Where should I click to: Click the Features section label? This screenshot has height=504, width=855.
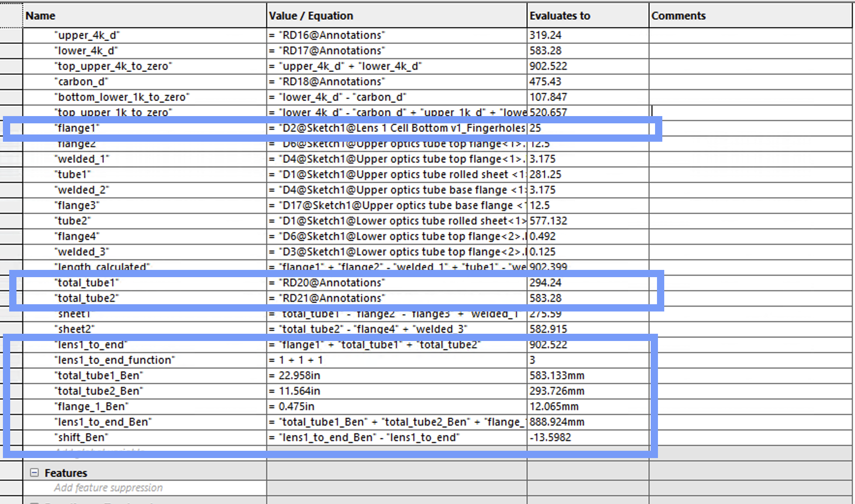point(66,473)
